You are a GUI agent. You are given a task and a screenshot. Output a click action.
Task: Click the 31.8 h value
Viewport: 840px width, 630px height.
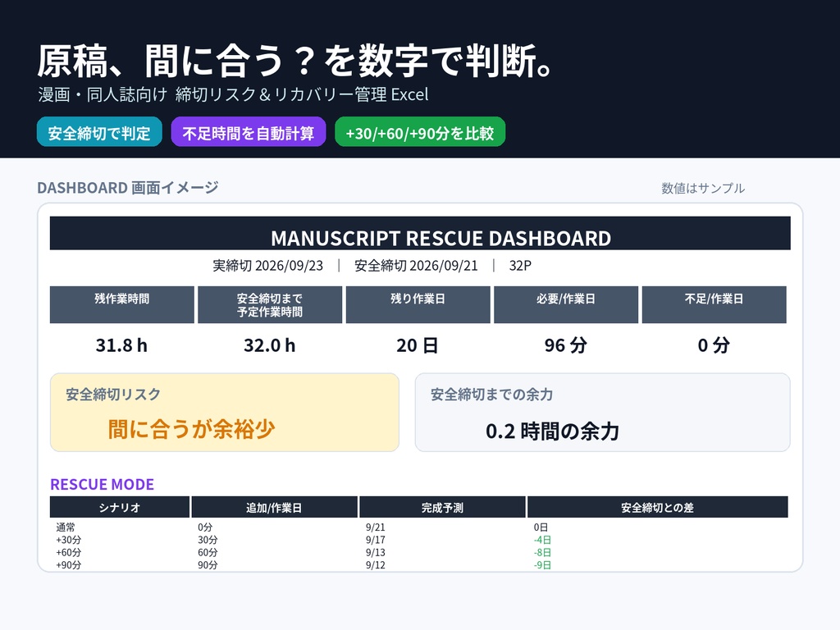121,345
